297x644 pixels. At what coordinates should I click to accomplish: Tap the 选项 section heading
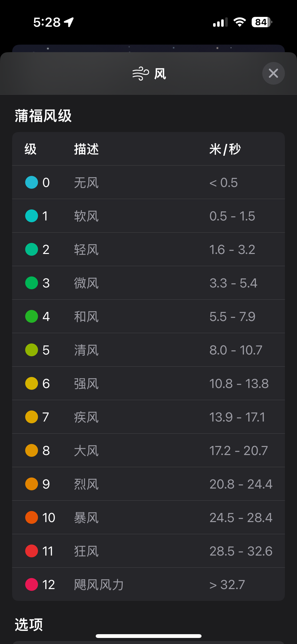click(29, 624)
